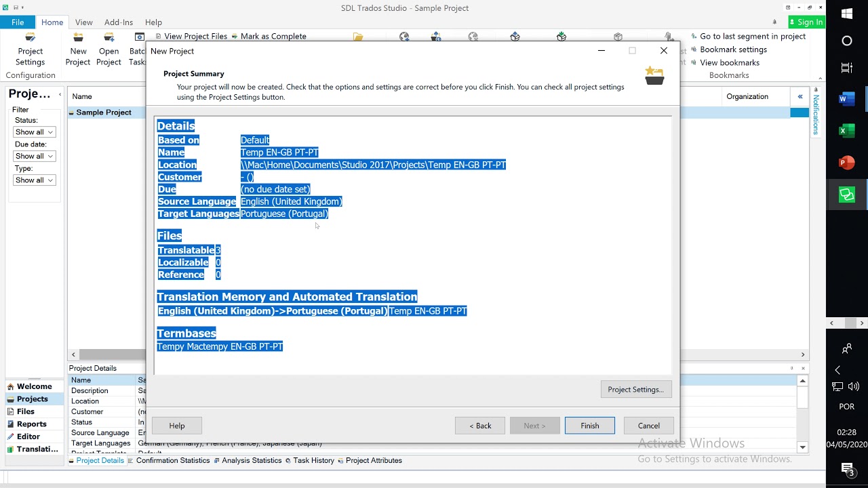Click the Name column header
This screenshot has width=868, height=488.
click(x=82, y=96)
